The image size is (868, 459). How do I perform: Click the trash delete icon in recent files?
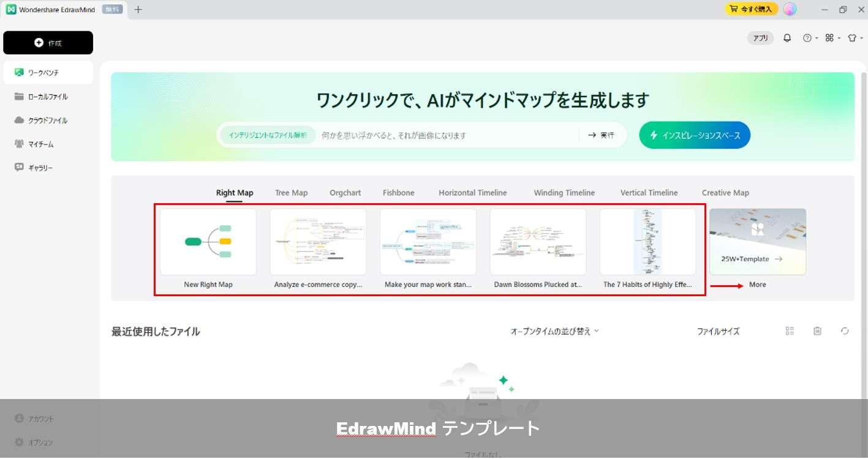point(817,331)
